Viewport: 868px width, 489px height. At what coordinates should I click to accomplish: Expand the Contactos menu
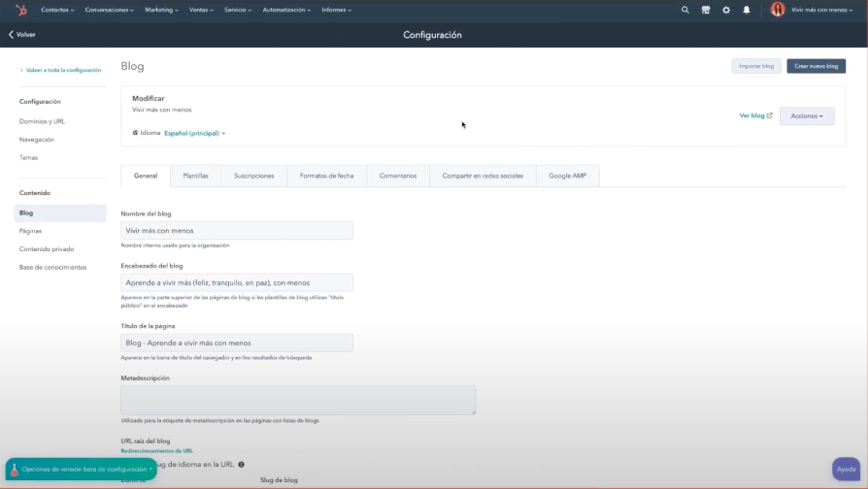tap(57, 10)
